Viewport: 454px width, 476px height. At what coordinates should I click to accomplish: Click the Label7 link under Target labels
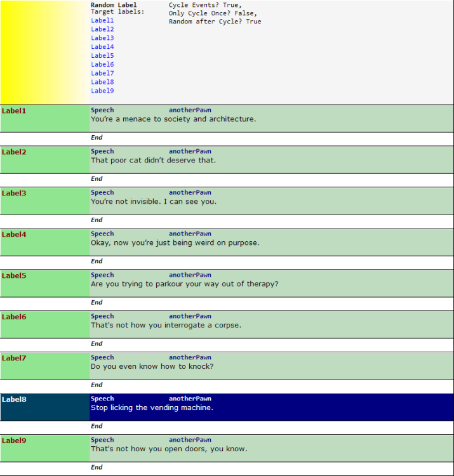click(102, 74)
